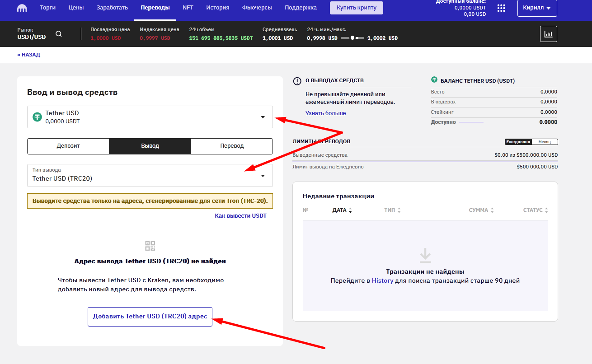Open the chart view icon button
This screenshot has height=364, width=592.
point(548,34)
